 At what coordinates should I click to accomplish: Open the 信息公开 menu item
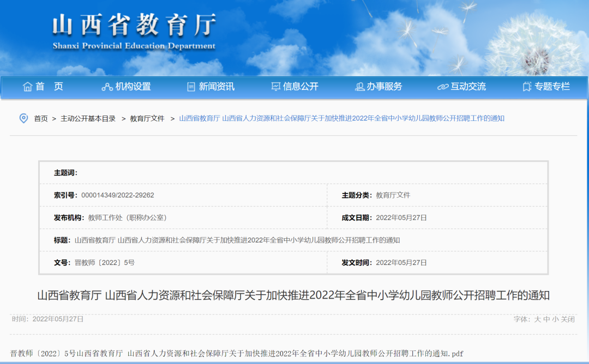click(300, 87)
